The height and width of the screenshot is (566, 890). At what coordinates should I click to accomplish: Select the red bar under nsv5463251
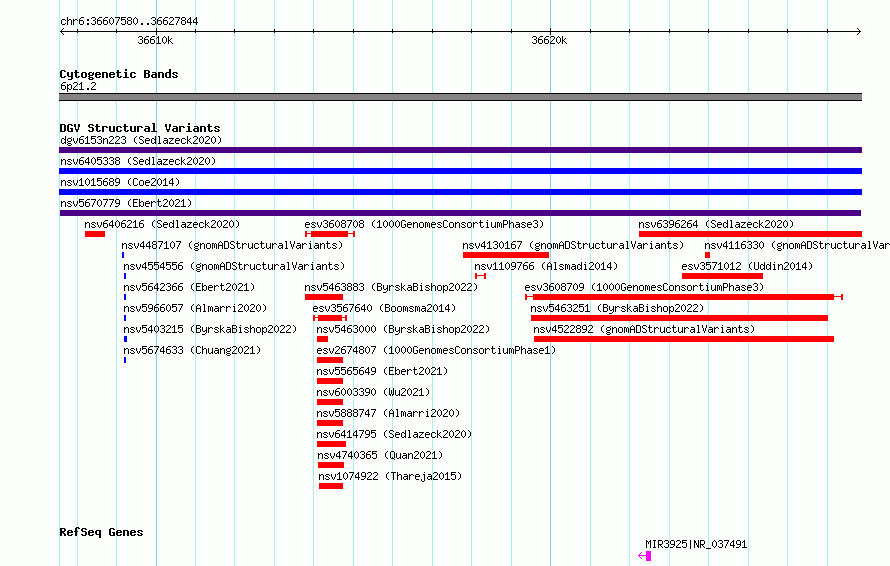coord(679,318)
